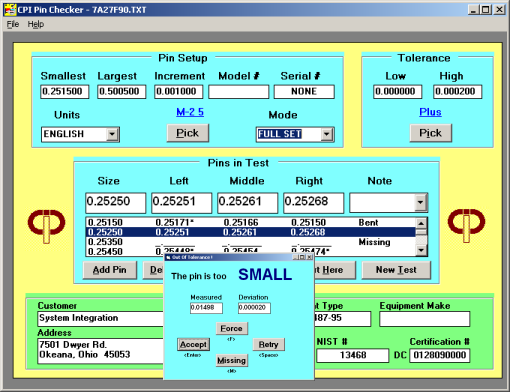The width and height of the screenshot is (510, 392).
Task: Edit the Smallest pin size field
Action: (65, 92)
